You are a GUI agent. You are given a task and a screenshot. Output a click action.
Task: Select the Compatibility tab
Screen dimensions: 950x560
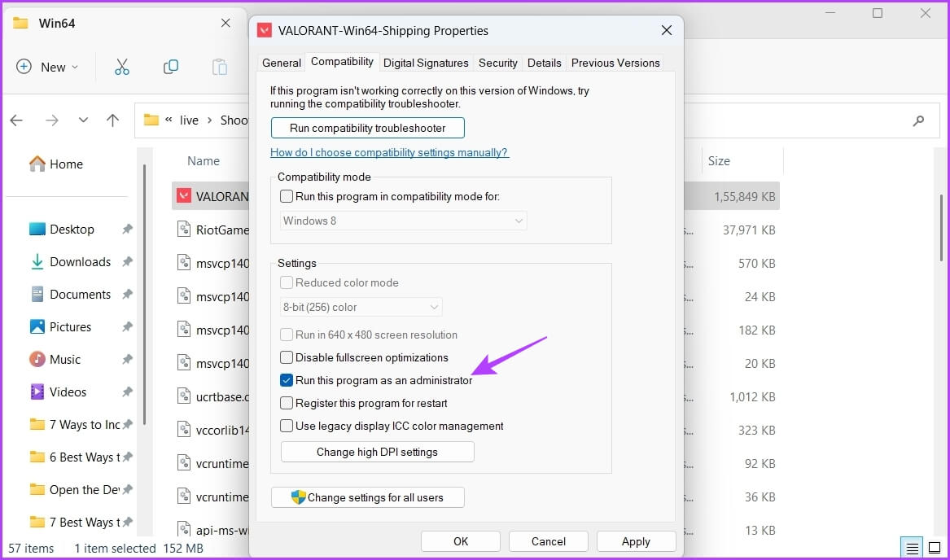343,62
